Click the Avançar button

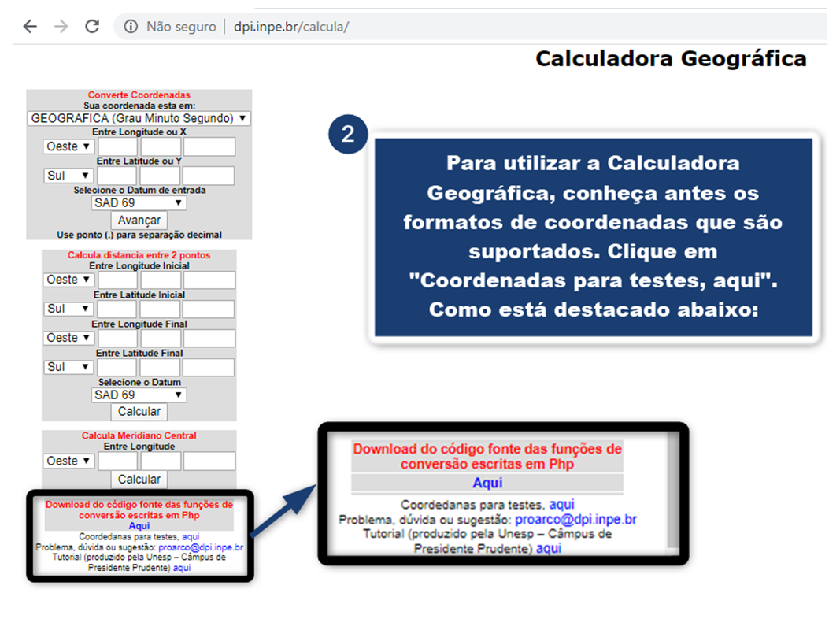click(139, 220)
